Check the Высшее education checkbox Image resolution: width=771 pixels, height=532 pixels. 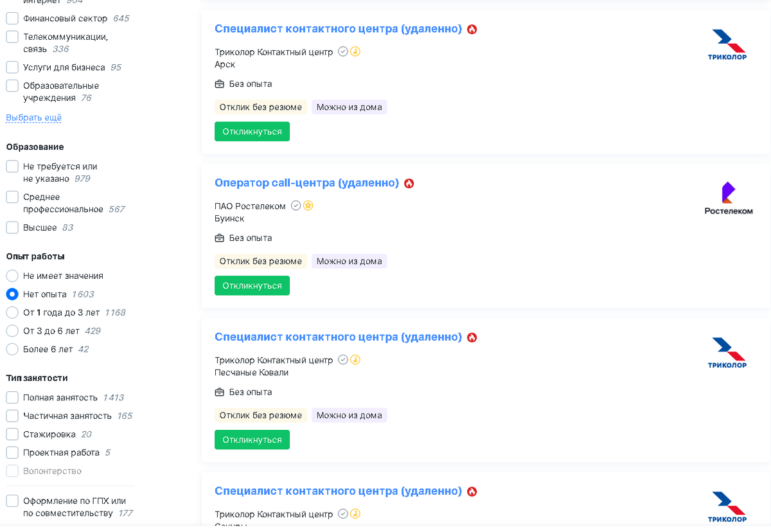[x=12, y=227]
